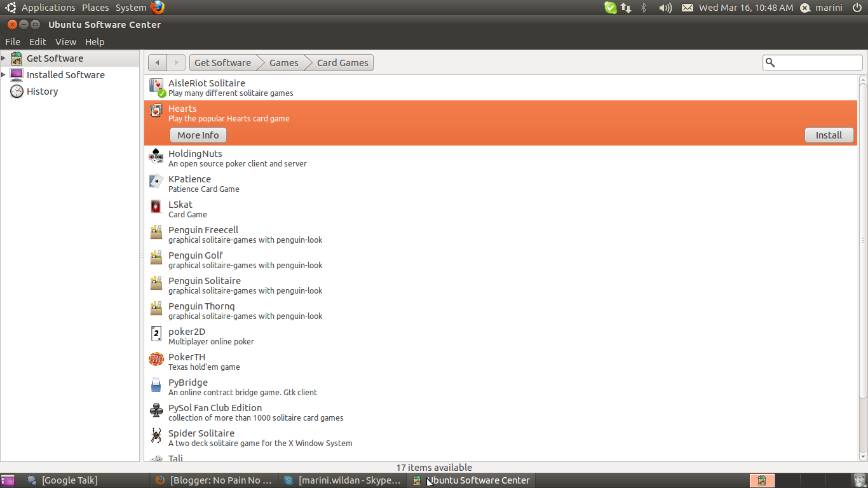
Task: Navigate to Games breadcrumb
Action: click(283, 62)
